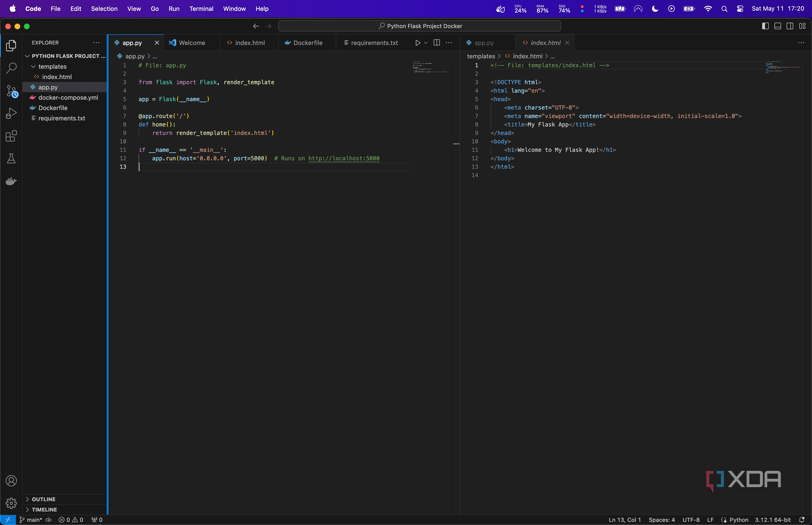
Task: Open the Extensions view
Action: click(11, 136)
